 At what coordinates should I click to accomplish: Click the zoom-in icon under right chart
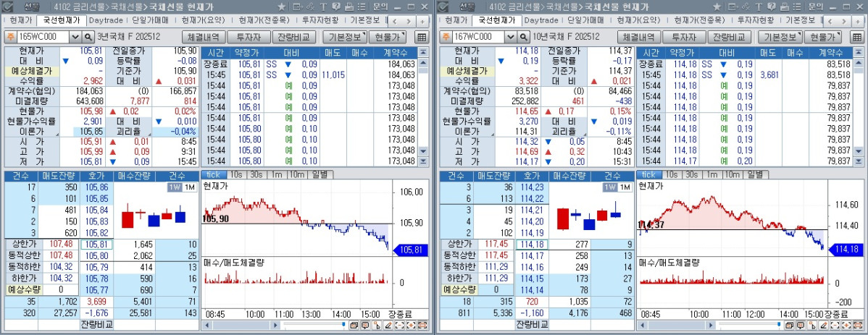point(846,325)
